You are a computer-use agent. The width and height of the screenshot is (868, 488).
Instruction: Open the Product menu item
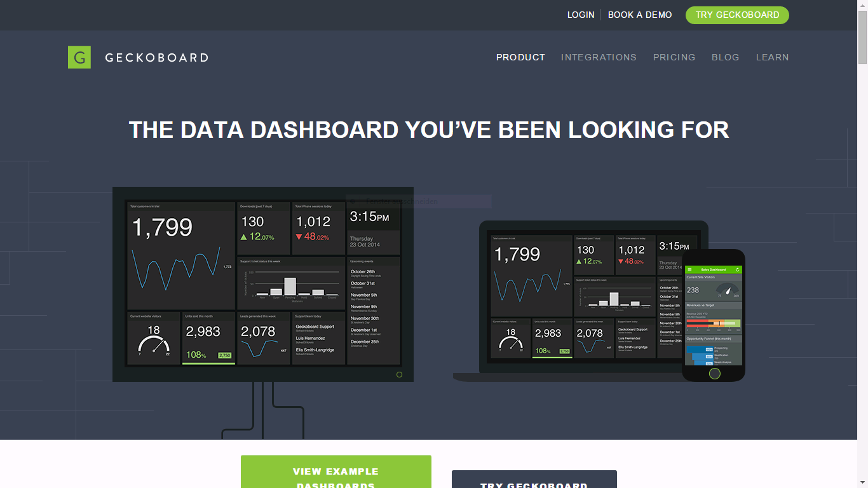[x=520, y=57]
